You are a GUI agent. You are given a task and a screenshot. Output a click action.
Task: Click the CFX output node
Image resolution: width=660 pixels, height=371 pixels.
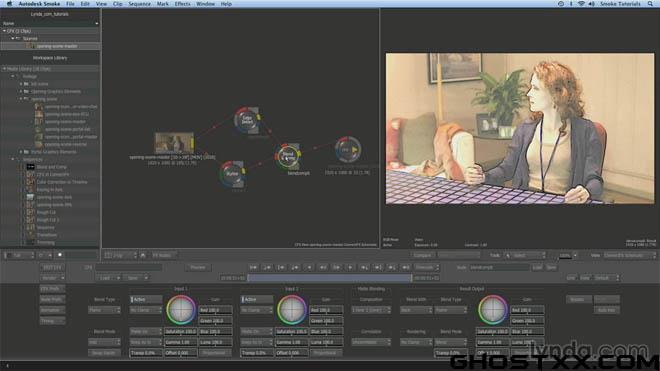pyautogui.click(x=348, y=149)
